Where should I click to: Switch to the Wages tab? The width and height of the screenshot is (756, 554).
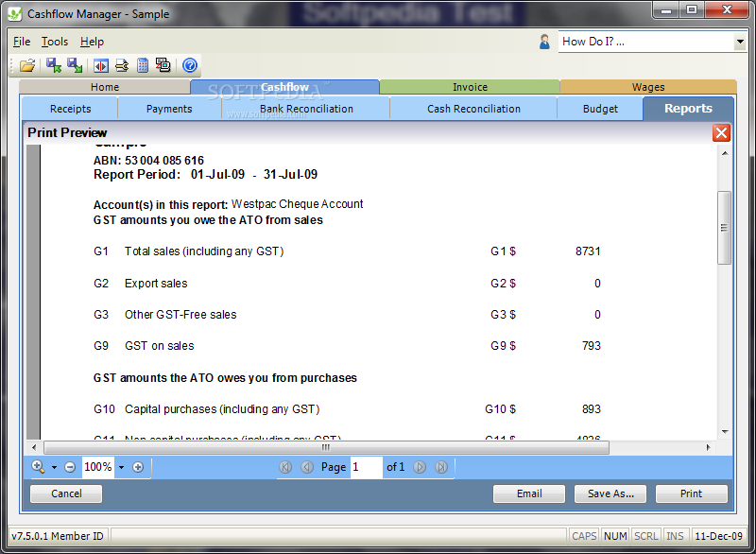[648, 87]
